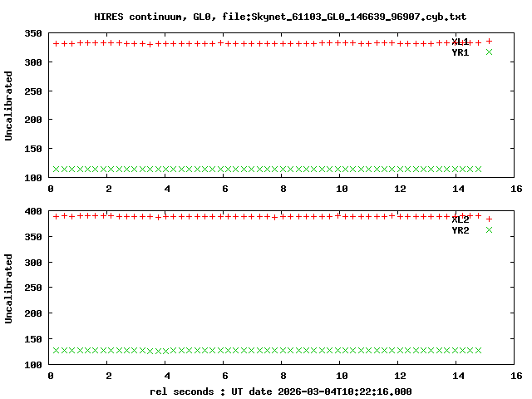Click the red plus marker beside XL2 legend
This screenshot has width=532, height=399.
pyautogui.click(x=489, y=219)
